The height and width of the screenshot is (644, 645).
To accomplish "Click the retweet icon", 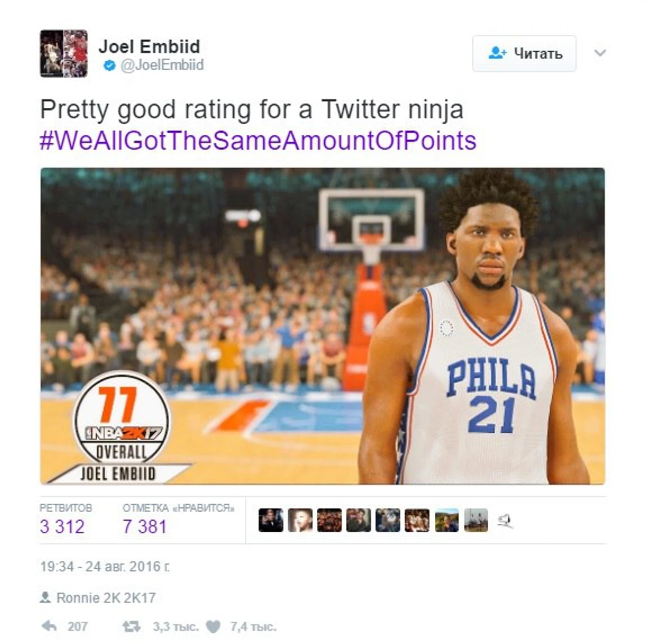I will (x=131, y=626).
